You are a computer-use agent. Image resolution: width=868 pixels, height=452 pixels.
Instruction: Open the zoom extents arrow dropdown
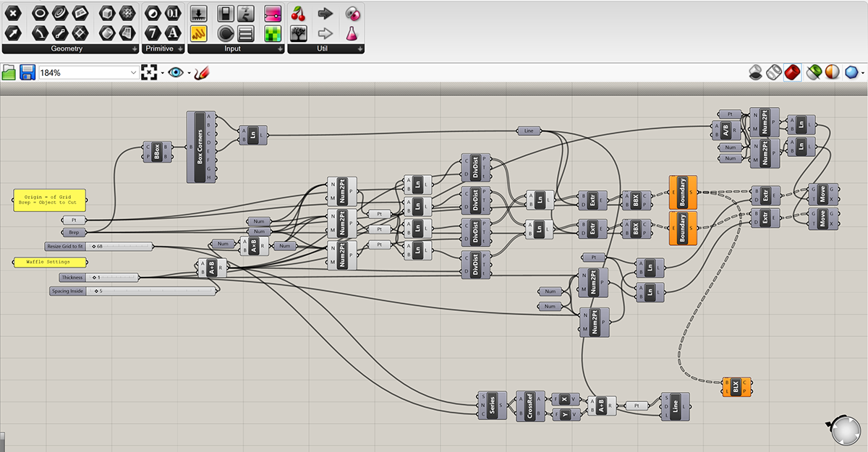pos(163,73)
